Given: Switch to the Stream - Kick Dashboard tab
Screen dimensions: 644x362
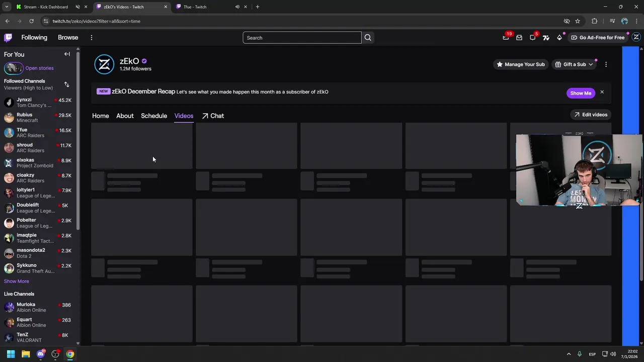Looking at the screenshot, I should pos(46,7).
